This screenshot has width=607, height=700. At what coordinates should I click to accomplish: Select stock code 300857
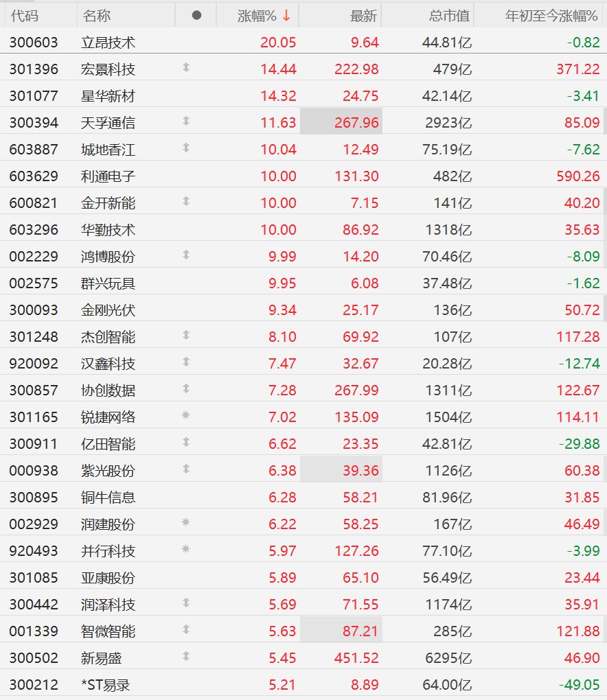tap(34, 390)
